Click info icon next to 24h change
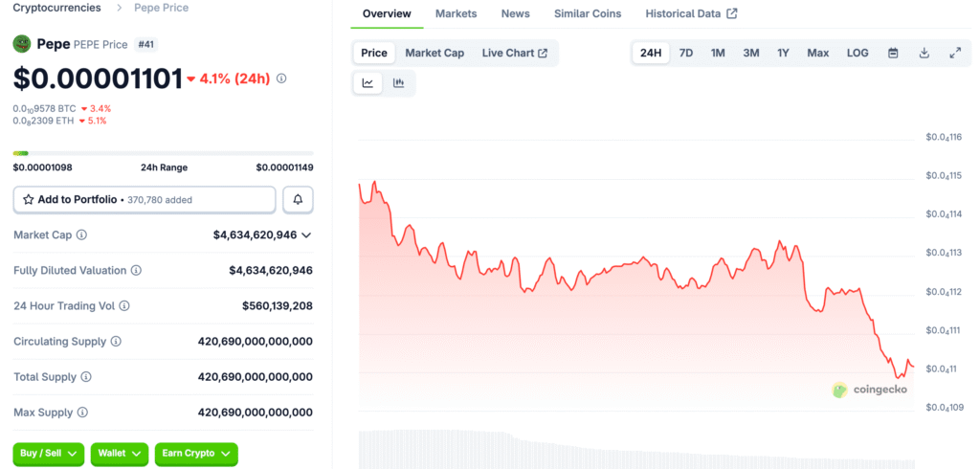980x469 pixels. click(x=281, y=78)
